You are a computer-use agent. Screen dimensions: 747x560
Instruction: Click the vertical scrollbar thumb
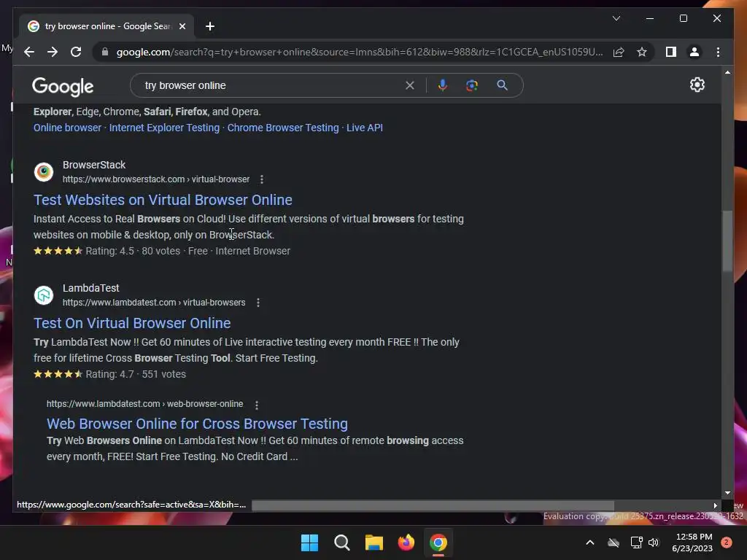pyautogui.click(x=727, y=241)
